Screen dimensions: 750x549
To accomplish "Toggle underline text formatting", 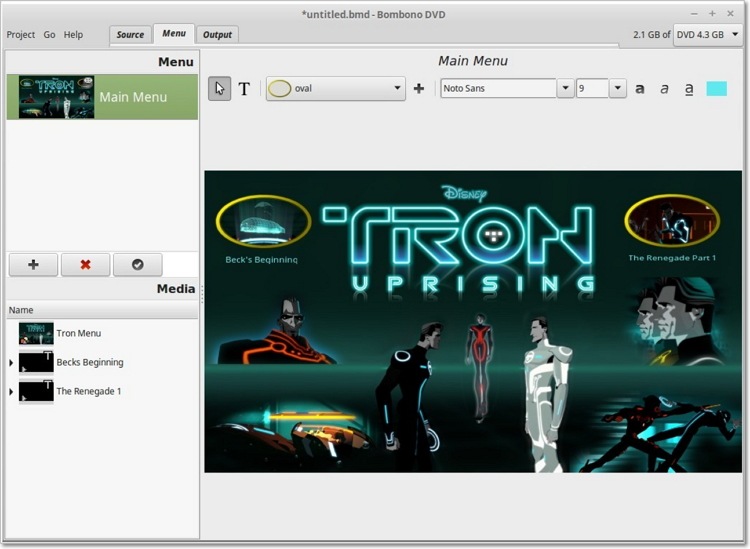I will [689, 89].
